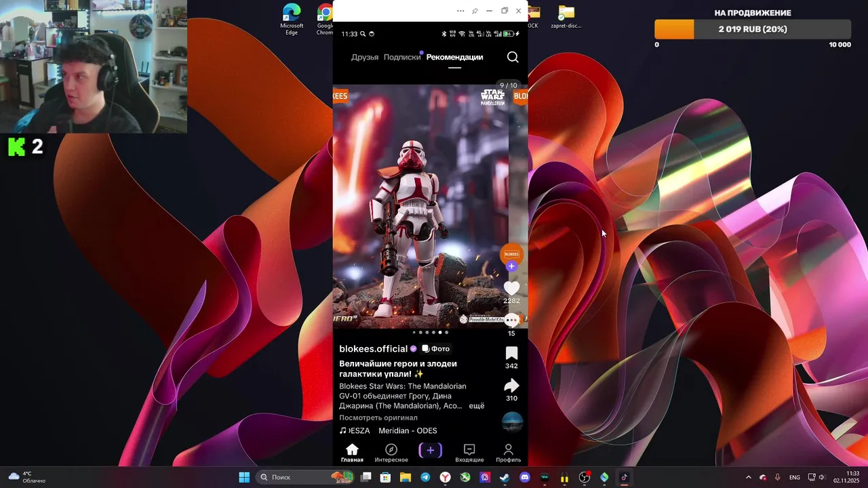Tap the Stormtrooper photo in the post
868x488 pixels.
tap(420, 207)
